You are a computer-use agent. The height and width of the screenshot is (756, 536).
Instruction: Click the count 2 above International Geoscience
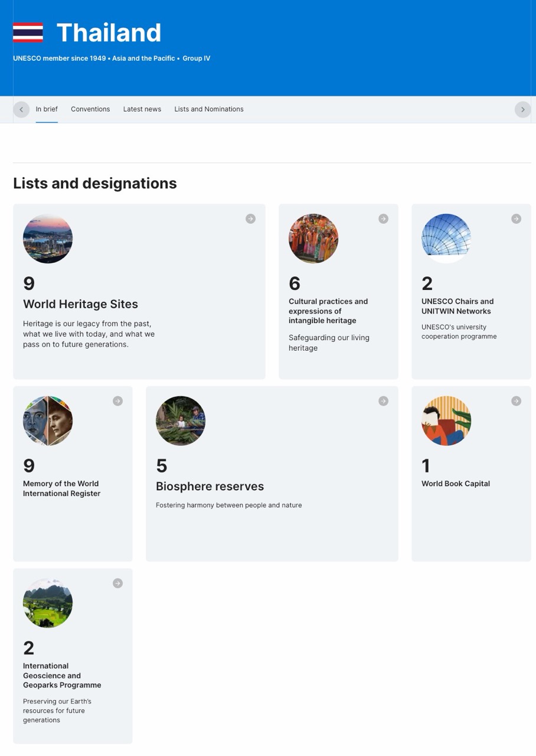(28, 648)
